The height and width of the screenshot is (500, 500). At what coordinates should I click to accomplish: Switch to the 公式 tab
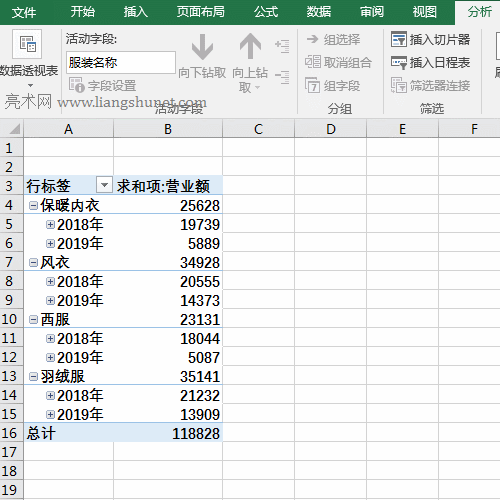pyautogui.click(x=266, y=12)
